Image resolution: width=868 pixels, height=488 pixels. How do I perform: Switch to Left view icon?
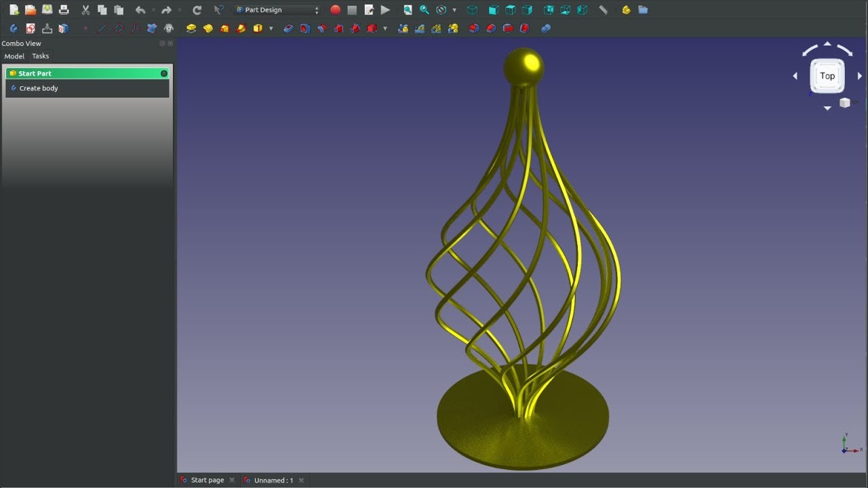click(x=583, y=10)
